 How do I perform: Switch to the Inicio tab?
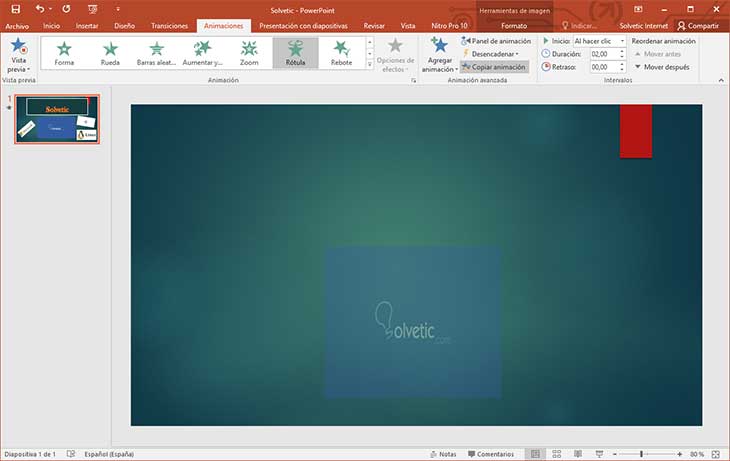[52, 26]
